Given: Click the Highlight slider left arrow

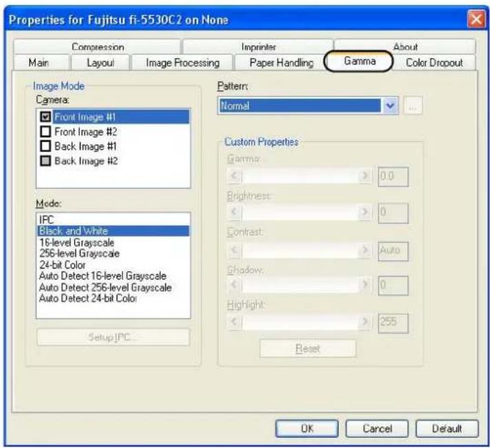Looking at the screenshot, I should (234, 322).
